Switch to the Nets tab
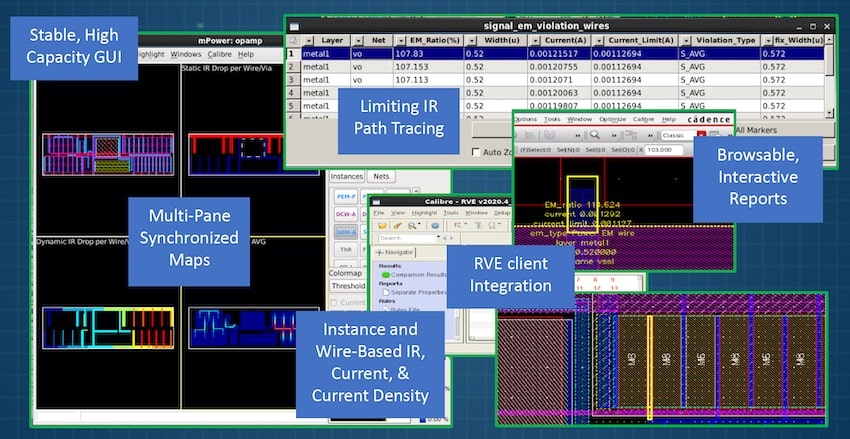This screenshot has width=850, height=439. point(381,177)
